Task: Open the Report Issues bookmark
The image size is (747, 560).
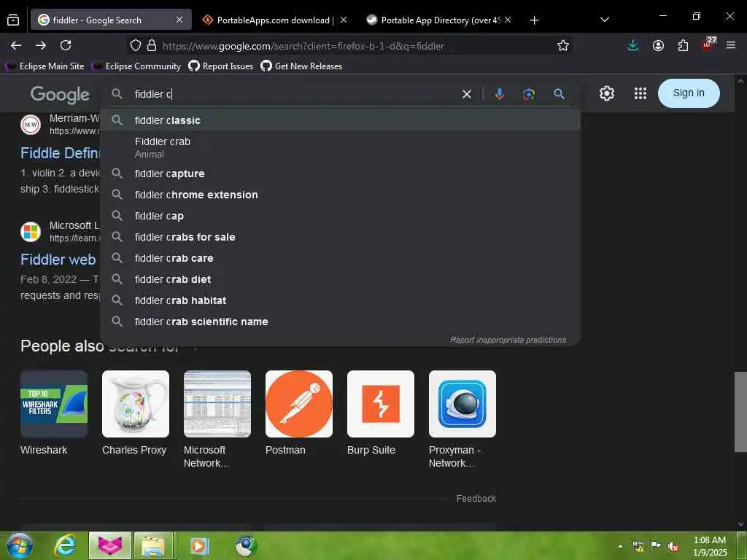Action: 221,66
